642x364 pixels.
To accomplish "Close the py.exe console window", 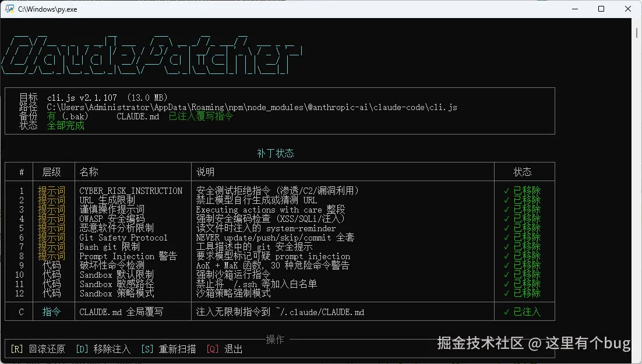I will (627, 9).
